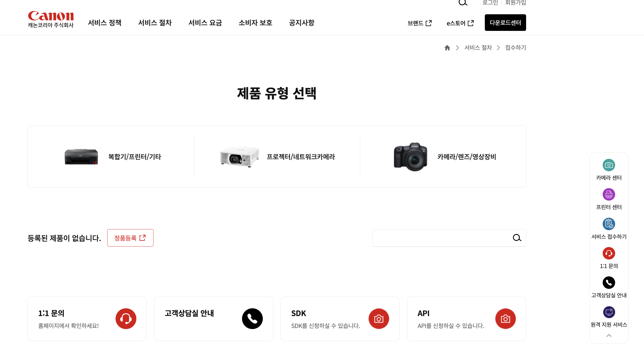This screenshot has height=348, width=644.
Task: Click the headset icon on the 1:1 문의 card
Action: click(x=126, y=318)
